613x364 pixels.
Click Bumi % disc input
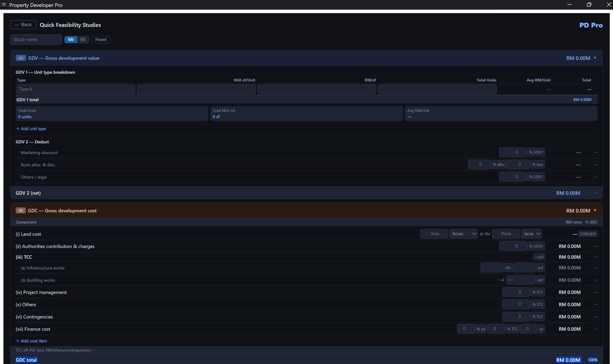[519, 164]
